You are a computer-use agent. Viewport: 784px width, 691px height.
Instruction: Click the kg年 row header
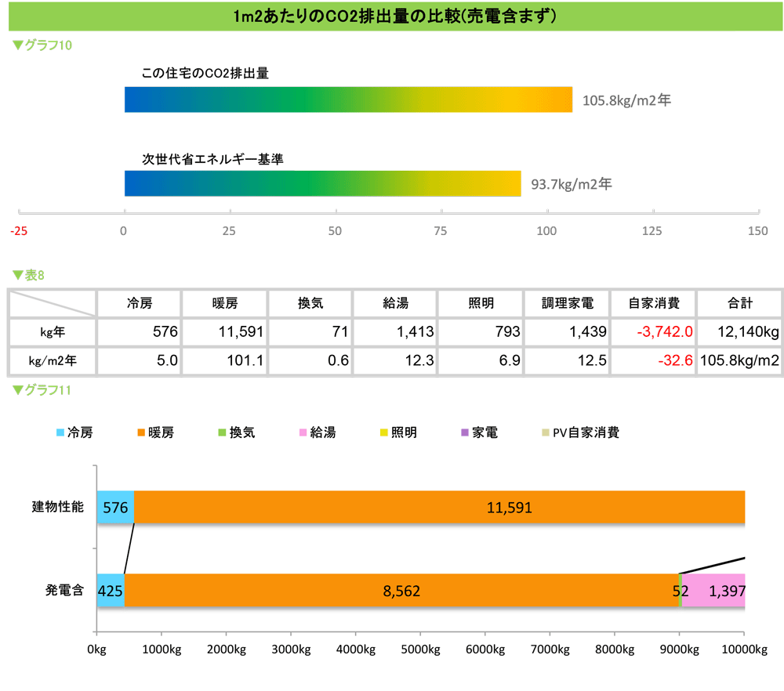53,332
